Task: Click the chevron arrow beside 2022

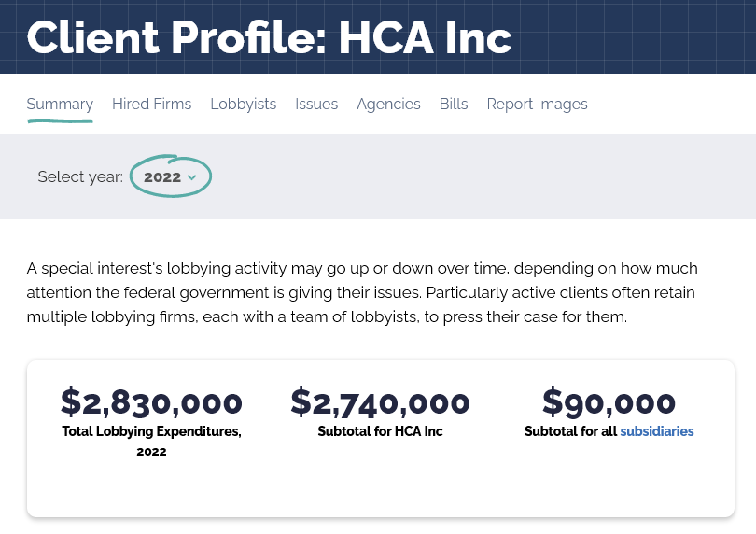Action: point(191,177)
